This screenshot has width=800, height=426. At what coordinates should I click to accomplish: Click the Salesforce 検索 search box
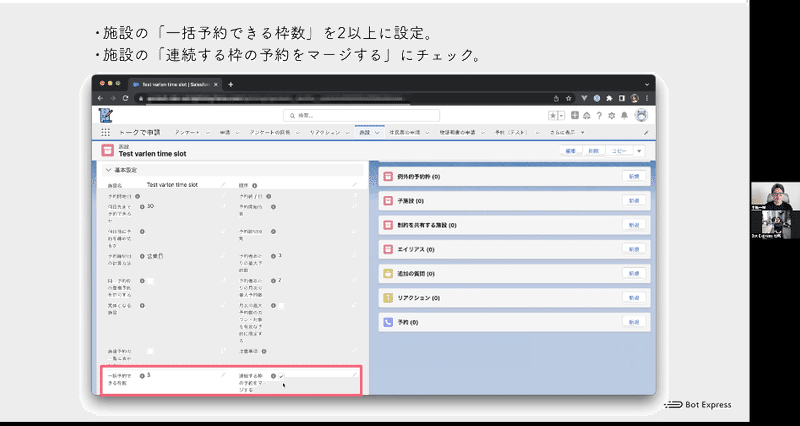tap(361, 115)
